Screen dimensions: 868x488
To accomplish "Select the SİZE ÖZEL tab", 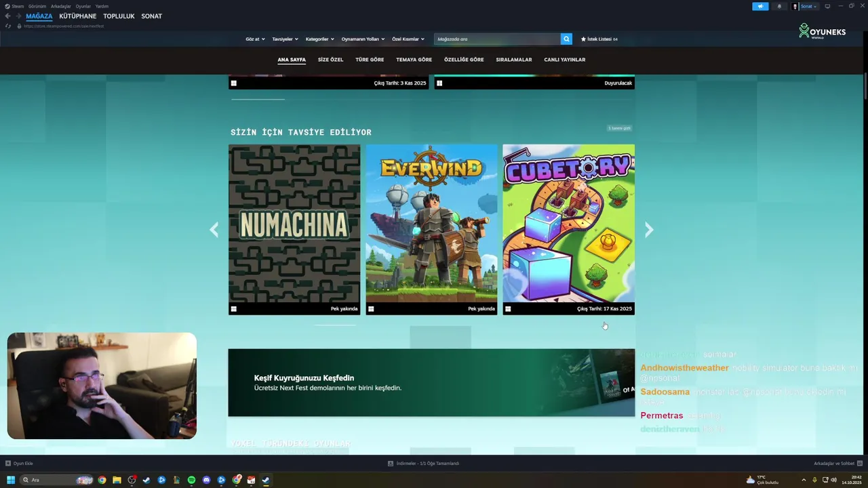I will [x=331, y=60].
